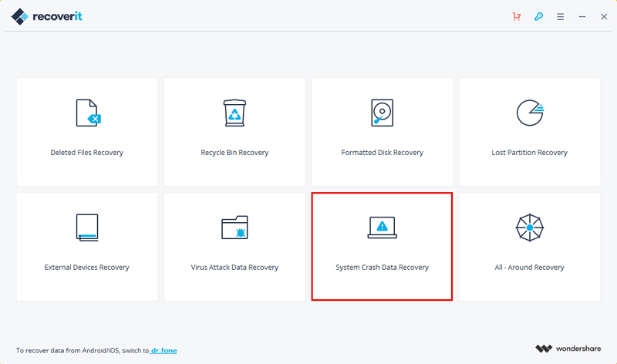Click the Lost Partition Recovery pie icon

(x=530, y=113)
